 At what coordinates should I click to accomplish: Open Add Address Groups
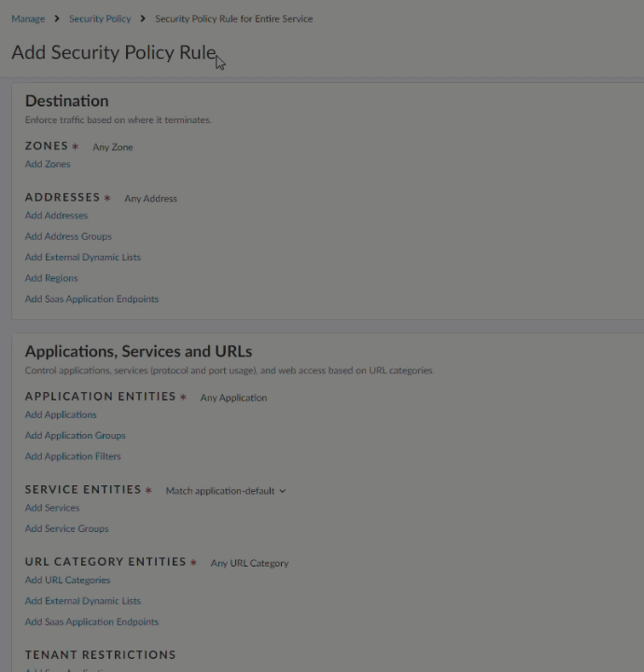[68, 237]
